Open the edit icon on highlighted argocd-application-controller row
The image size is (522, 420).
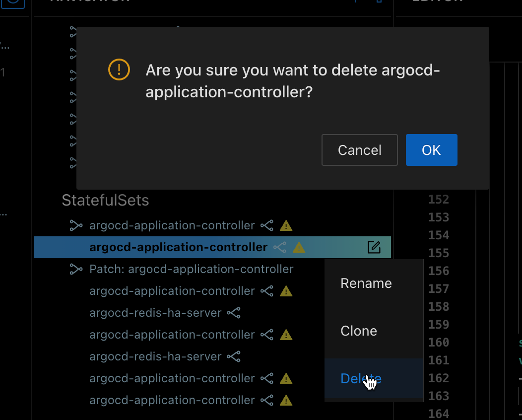coord(374,247)
